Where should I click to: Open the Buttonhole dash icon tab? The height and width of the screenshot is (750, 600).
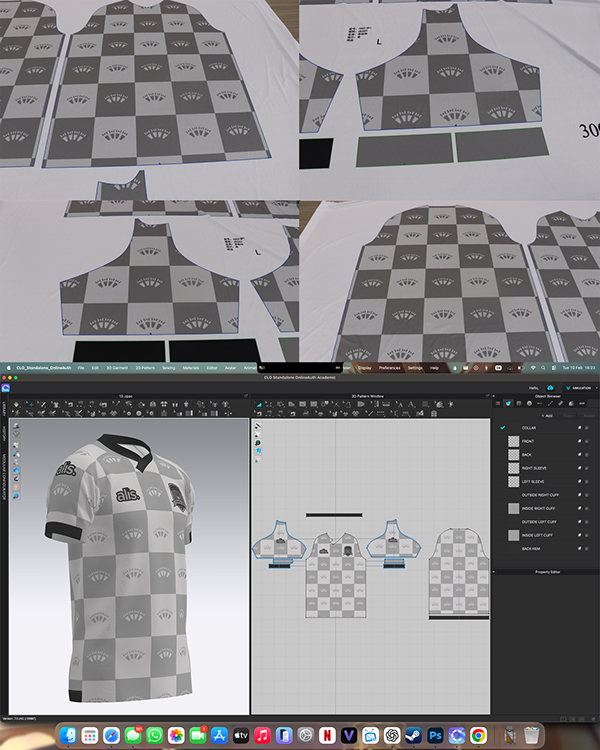(540, 403)
